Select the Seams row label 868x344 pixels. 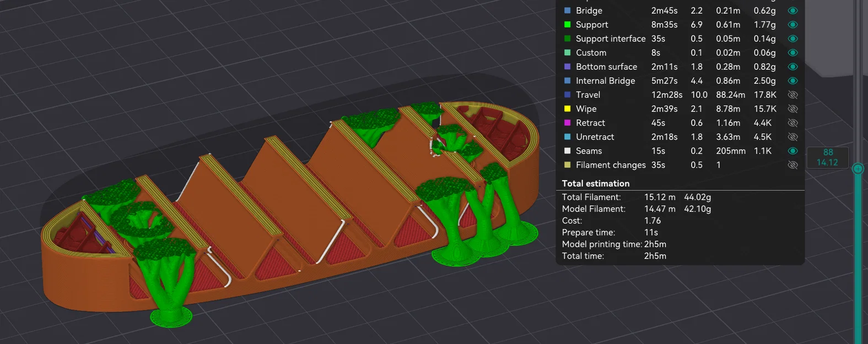coord(589,151)
